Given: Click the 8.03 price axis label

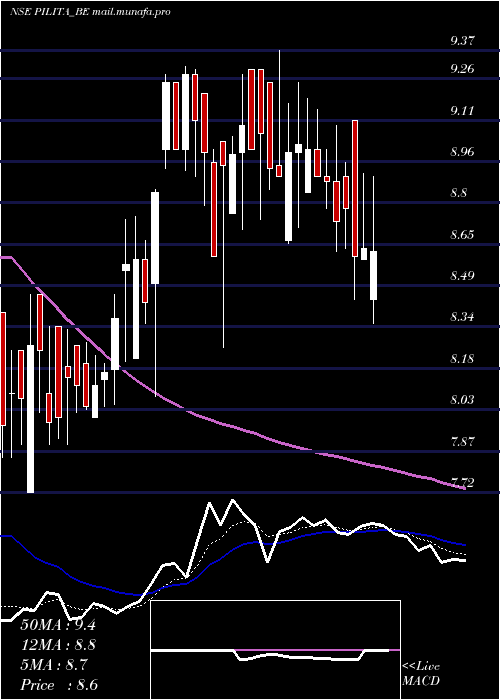Looking at the screenshot, I should [x=462, y=400].
